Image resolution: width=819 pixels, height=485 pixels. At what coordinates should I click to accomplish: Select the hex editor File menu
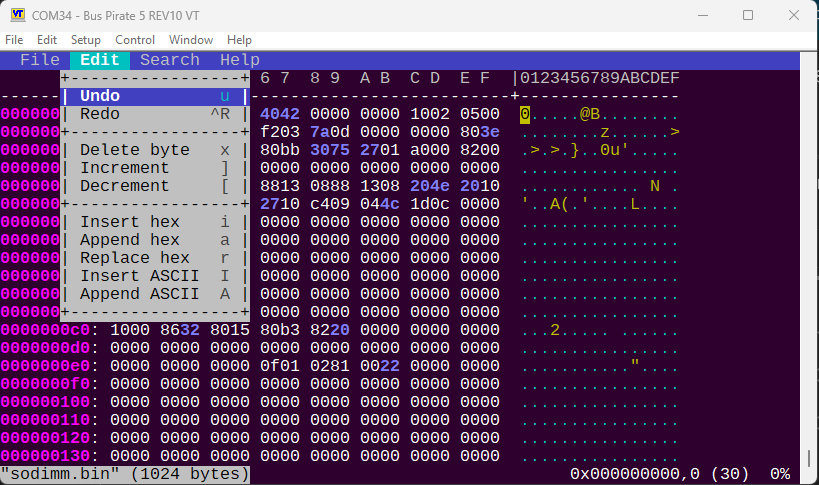(40, 60)
